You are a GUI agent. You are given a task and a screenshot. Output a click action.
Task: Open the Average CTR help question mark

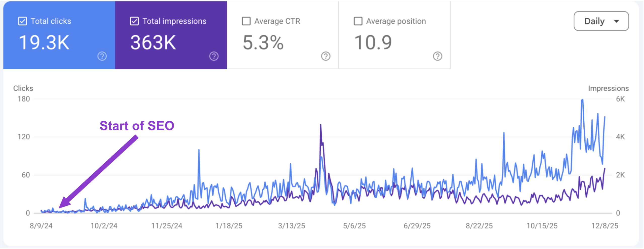coord(326,56)
